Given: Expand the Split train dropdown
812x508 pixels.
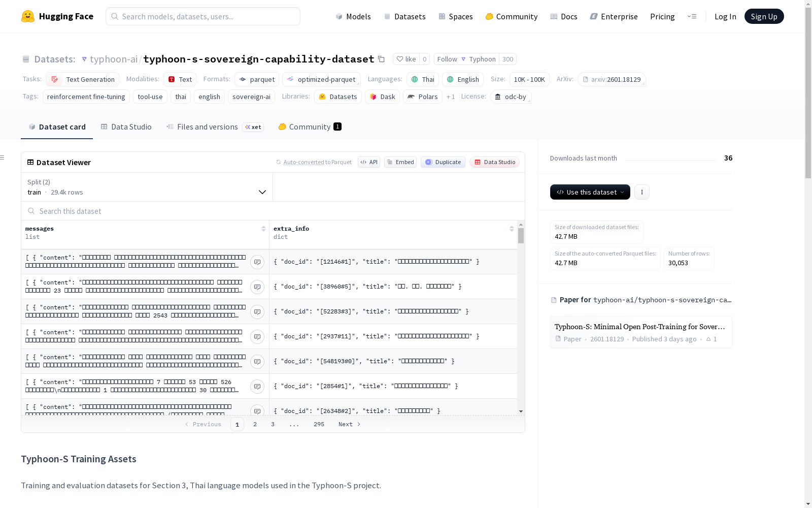Looking at the screenshot, I should (147, 187).
